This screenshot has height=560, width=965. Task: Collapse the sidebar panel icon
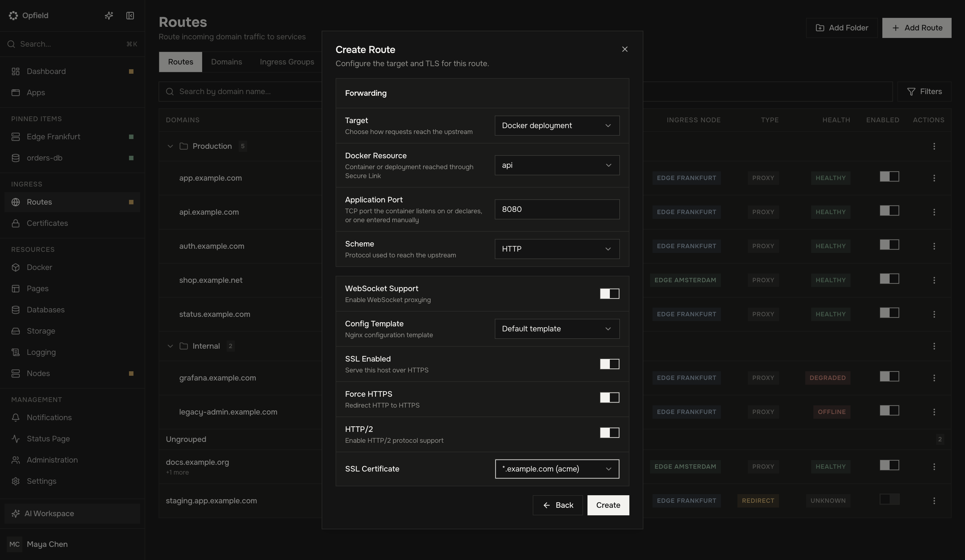[x=130, y=16]
